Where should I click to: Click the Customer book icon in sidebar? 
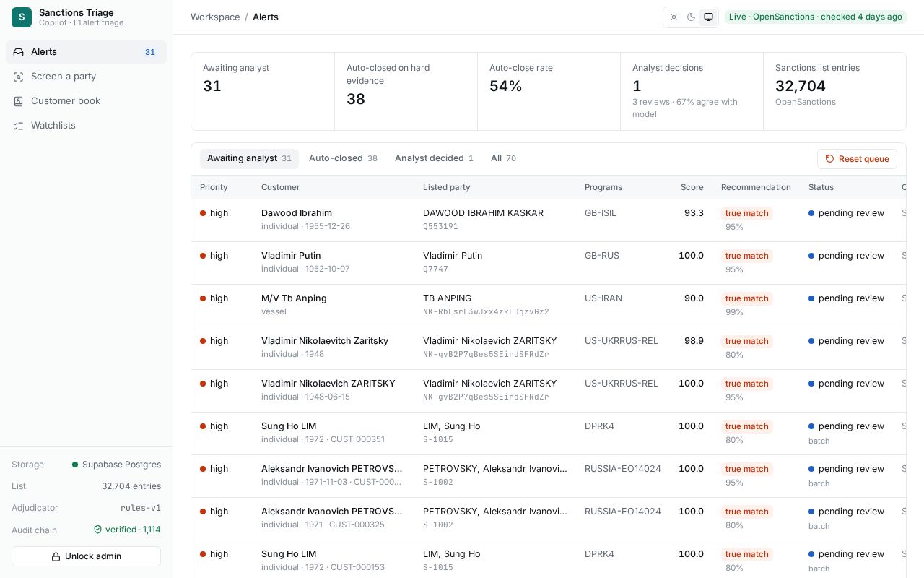coord(19,101)
